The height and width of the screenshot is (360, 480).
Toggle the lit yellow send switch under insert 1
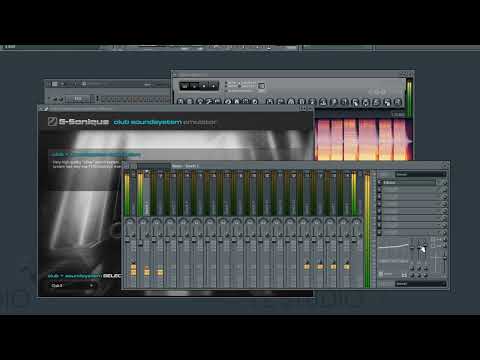(147, 271)
